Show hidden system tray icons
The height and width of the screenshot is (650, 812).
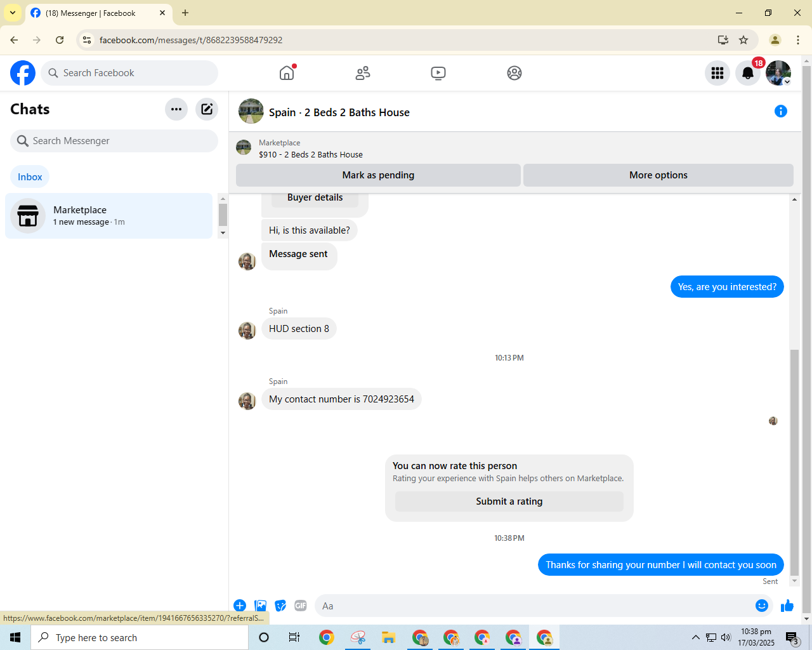tap(696, 637)
